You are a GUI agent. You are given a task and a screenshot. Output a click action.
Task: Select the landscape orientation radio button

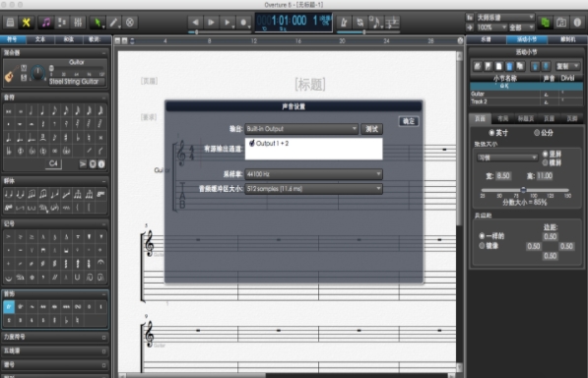click(545, 162)
